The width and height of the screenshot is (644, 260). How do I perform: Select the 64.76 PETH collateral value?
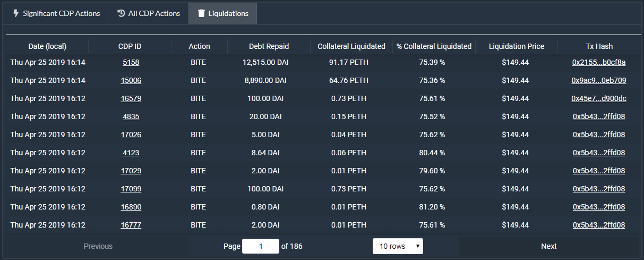pyautogui.click(x=349, y=80)
